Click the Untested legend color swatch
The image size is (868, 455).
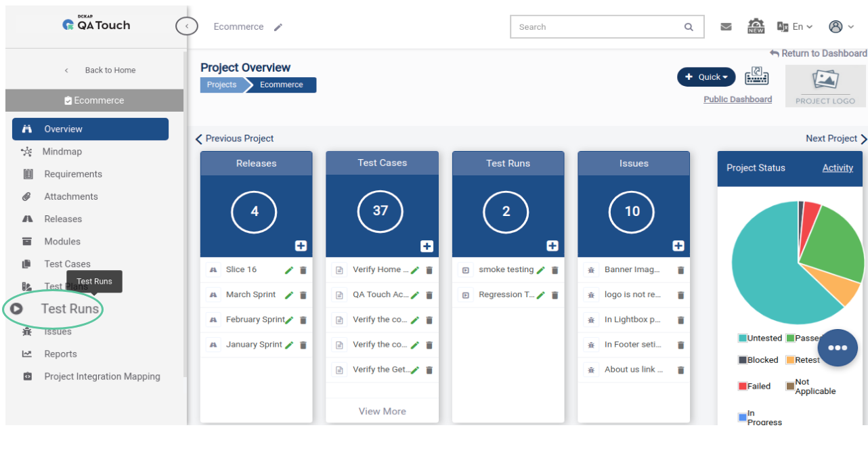coord(742,339)
